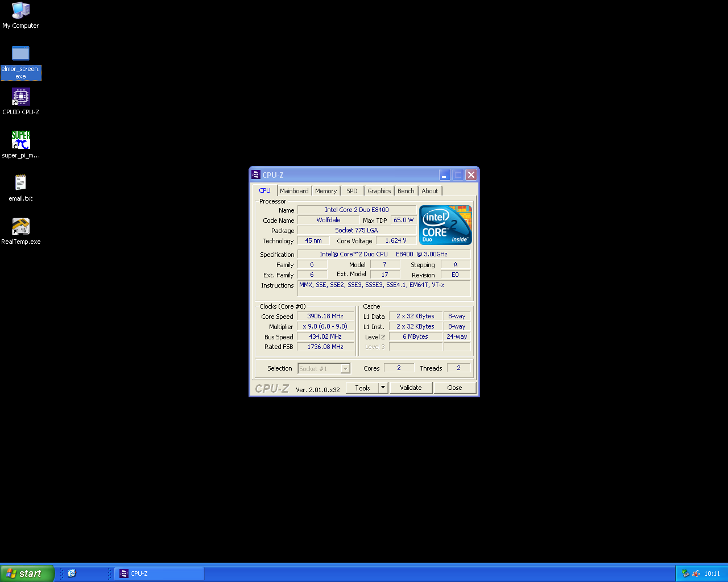Click bus speed value 434.02 MHz
Screen dimensions: 728x582
325,336
